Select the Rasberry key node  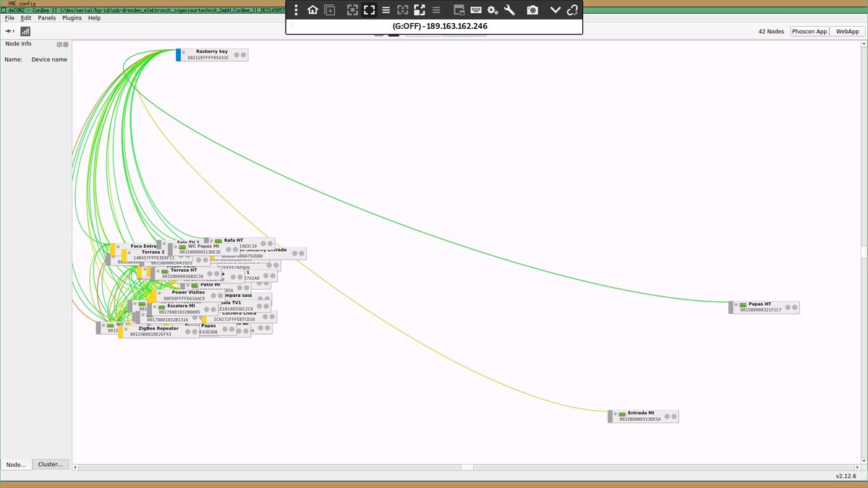tap(212, 55)
